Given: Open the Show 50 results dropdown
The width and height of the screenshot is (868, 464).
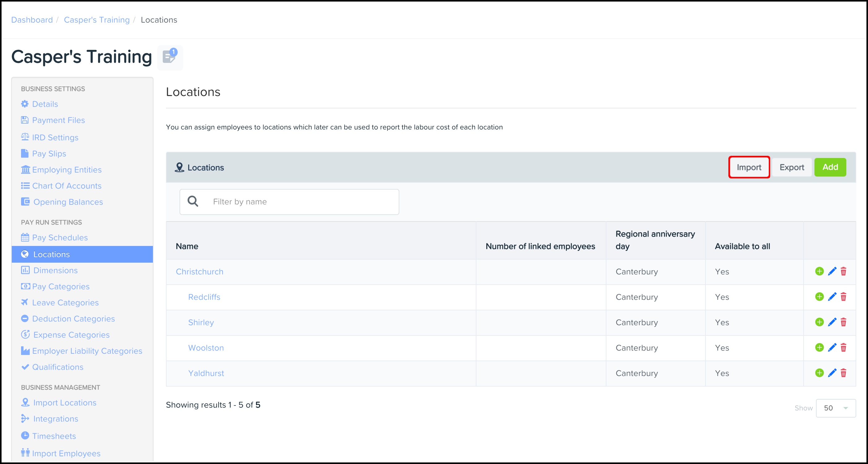Looking at the screenshot, I should [835, 408].
